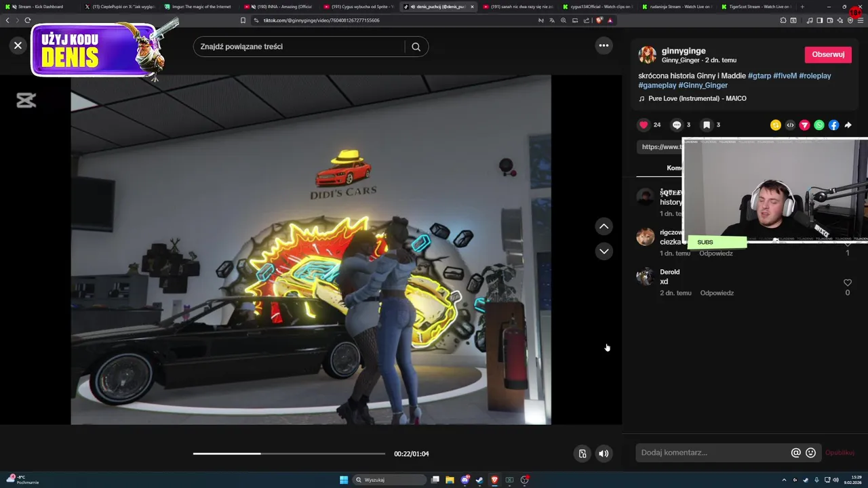Switch to the Imgur browser tab
This screenshot has width=868, height=488.
pos(200,7)
